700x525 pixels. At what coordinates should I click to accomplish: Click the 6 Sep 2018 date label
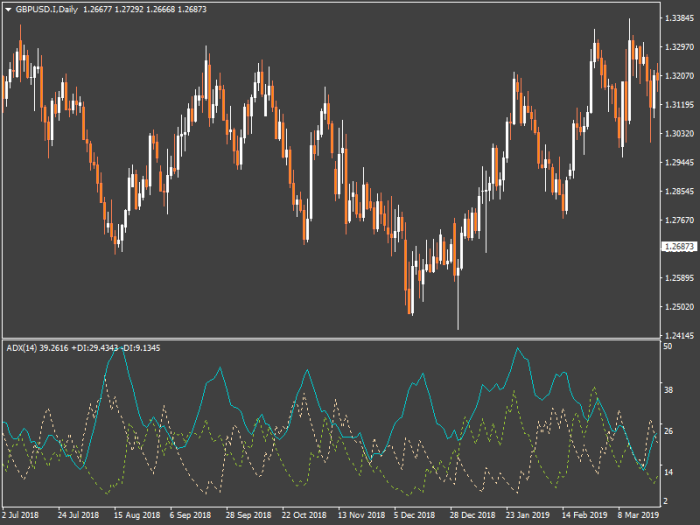click(190, 515)
